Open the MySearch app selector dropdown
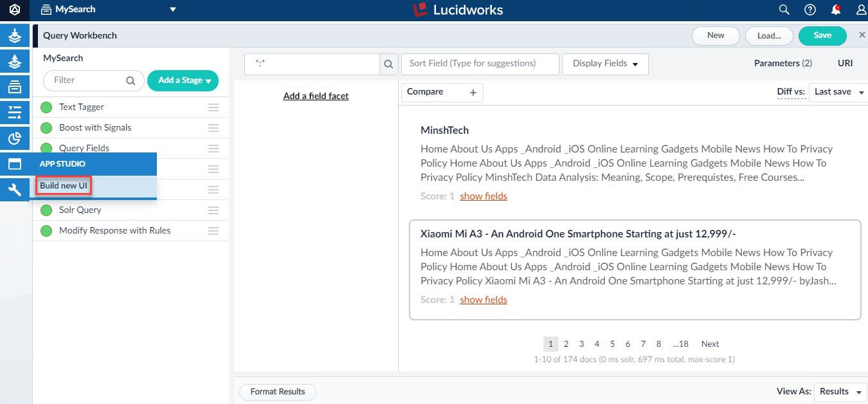 [108, 10]
